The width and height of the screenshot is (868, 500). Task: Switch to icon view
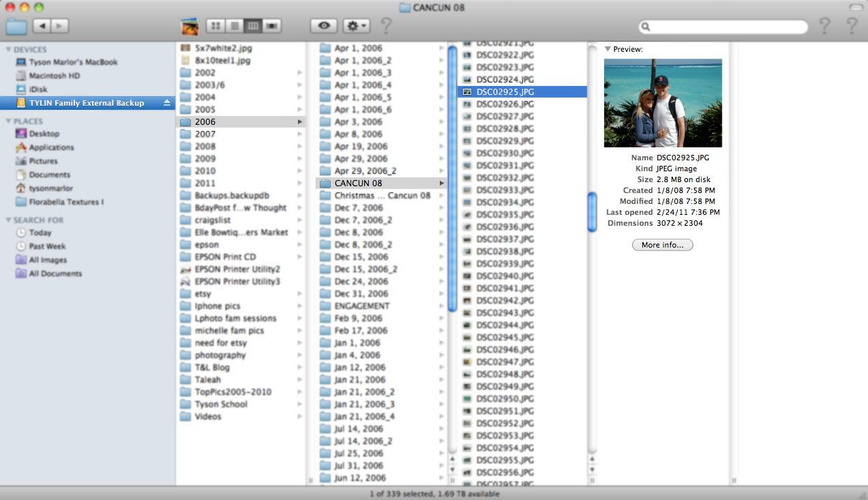[215, 26]
